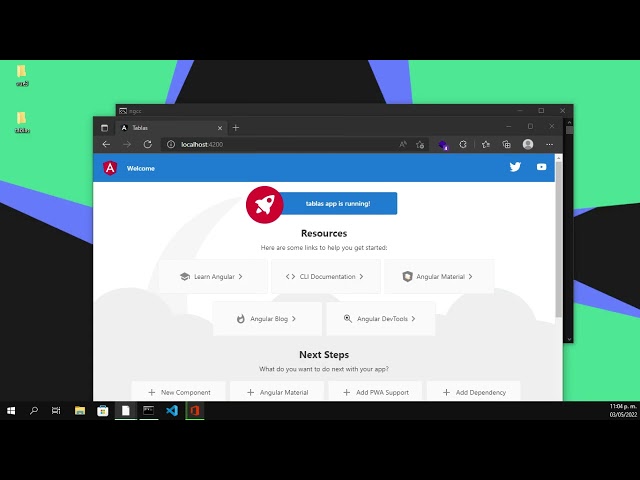Select the top desktop folder icon

pyautogui.click(x=22, y=76)
